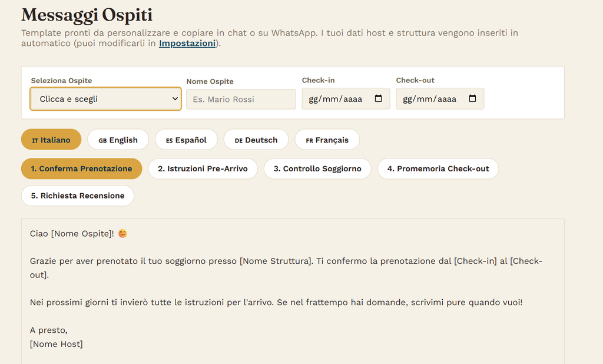Click the Messaggi Ospiti page heading

87,15
